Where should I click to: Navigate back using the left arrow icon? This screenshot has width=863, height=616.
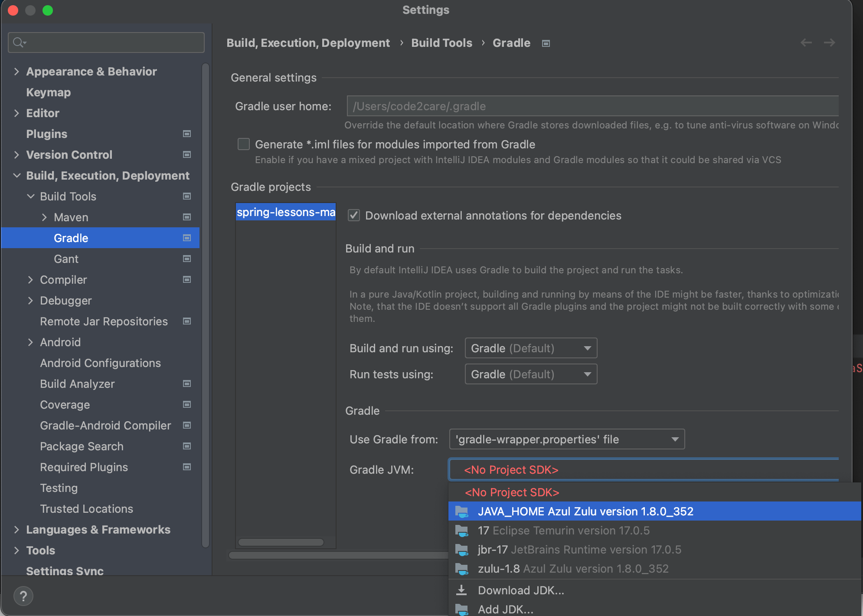pyautogui.click(x=806, y=43)
